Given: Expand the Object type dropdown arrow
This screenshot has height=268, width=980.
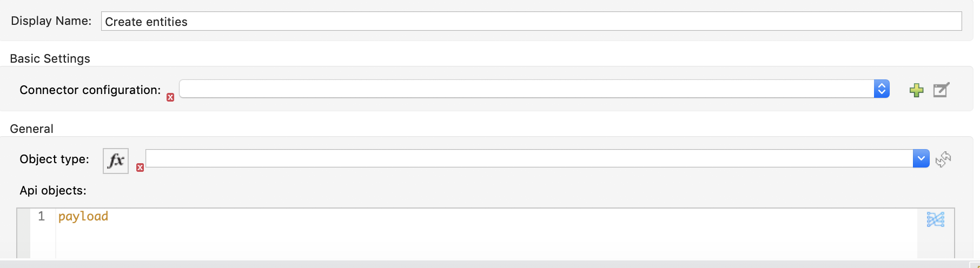Looking at the screenshot, I should pos(921,159).
